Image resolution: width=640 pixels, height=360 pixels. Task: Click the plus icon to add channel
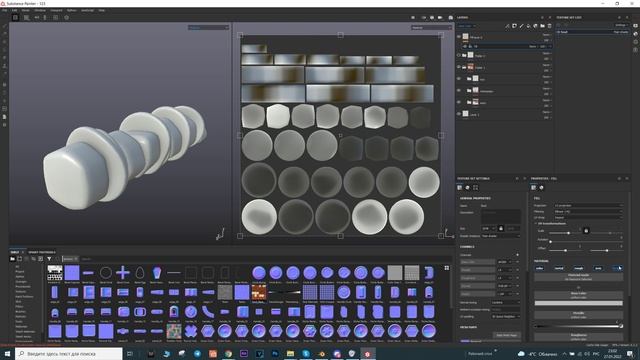tap(517, 255)
